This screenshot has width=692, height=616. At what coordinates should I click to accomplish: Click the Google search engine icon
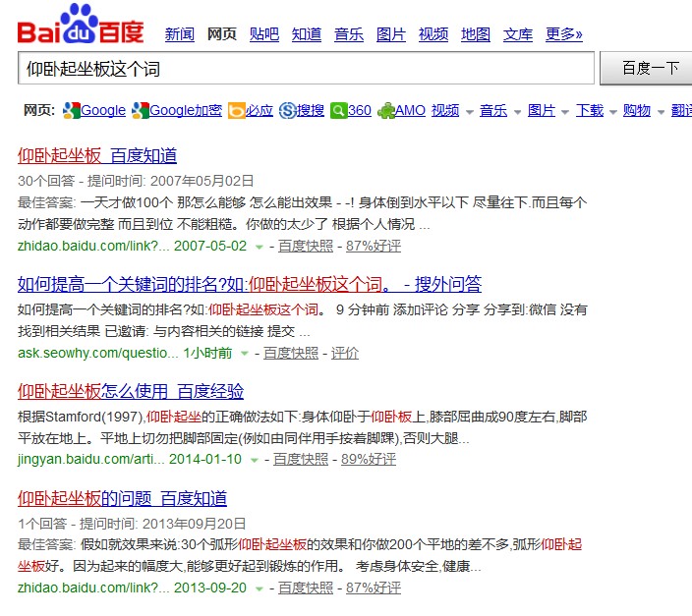pos(71,111)
